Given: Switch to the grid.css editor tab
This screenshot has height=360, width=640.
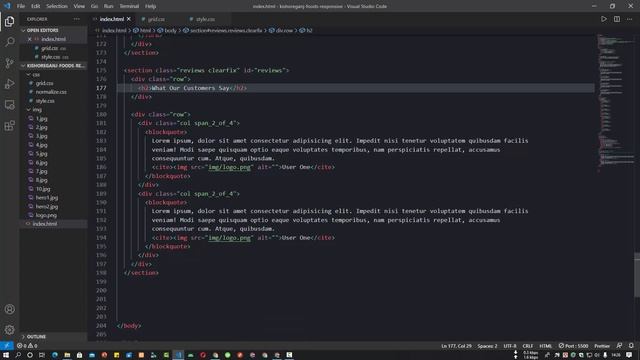Looking at the screenshot, I should pyautogui.click(x=156, y=19).
